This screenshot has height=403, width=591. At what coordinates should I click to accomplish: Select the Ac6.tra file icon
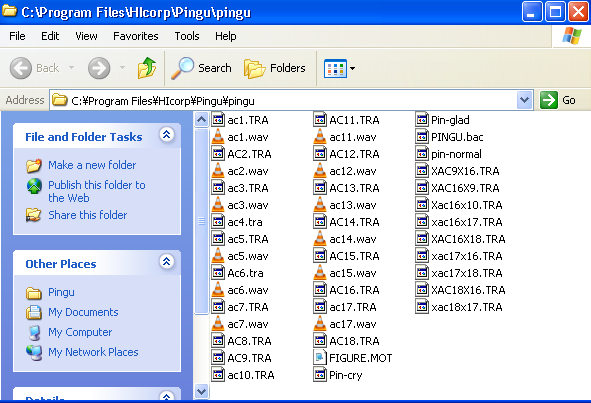[218, 273]
